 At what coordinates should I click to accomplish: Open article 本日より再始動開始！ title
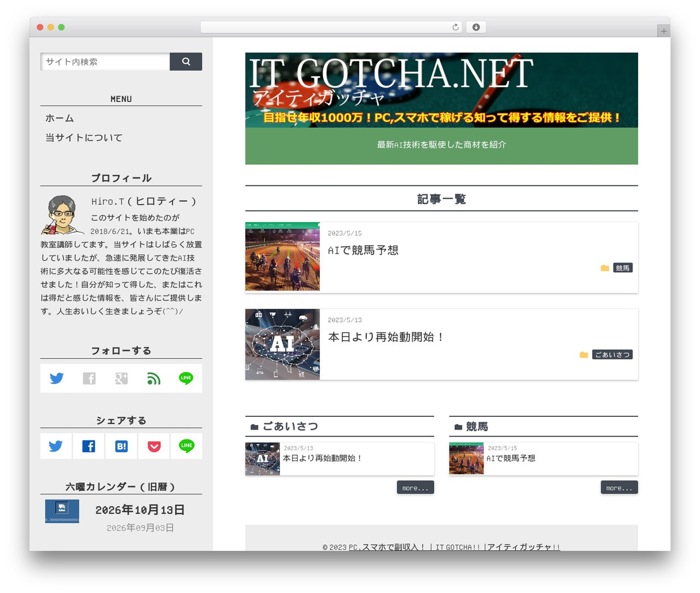386,338
